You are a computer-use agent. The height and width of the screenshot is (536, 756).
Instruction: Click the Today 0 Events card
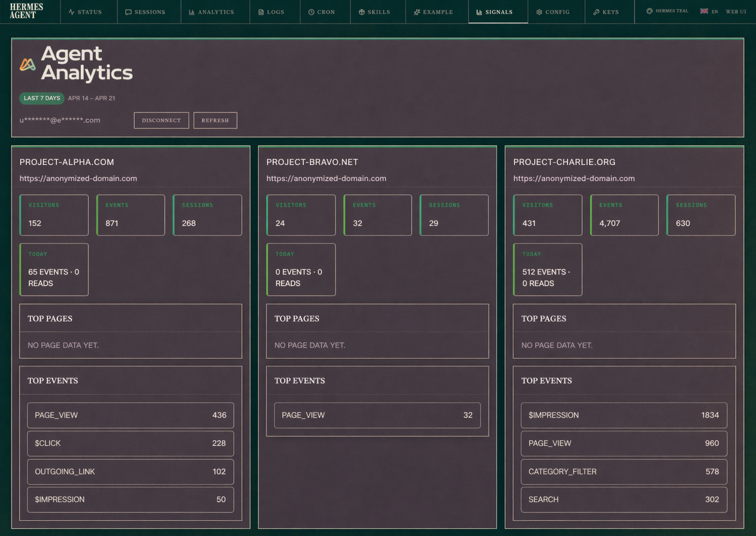(301, 270)
